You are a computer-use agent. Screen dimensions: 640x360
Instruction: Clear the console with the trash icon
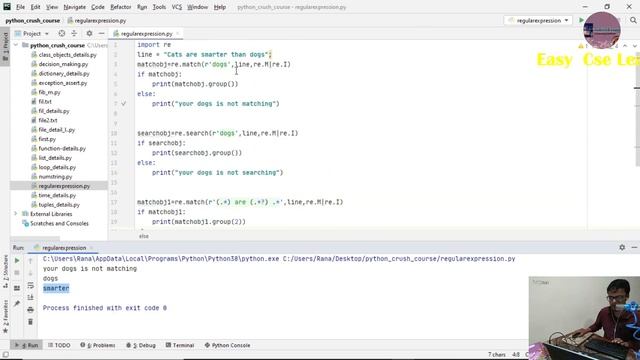click(x=31, y=322)
